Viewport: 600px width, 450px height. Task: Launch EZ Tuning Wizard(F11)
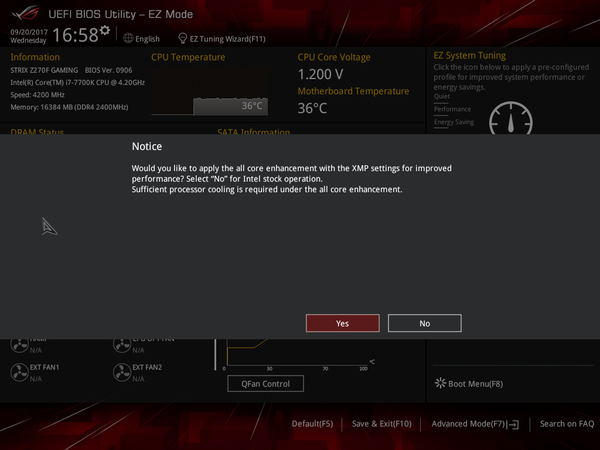point(227,39)
